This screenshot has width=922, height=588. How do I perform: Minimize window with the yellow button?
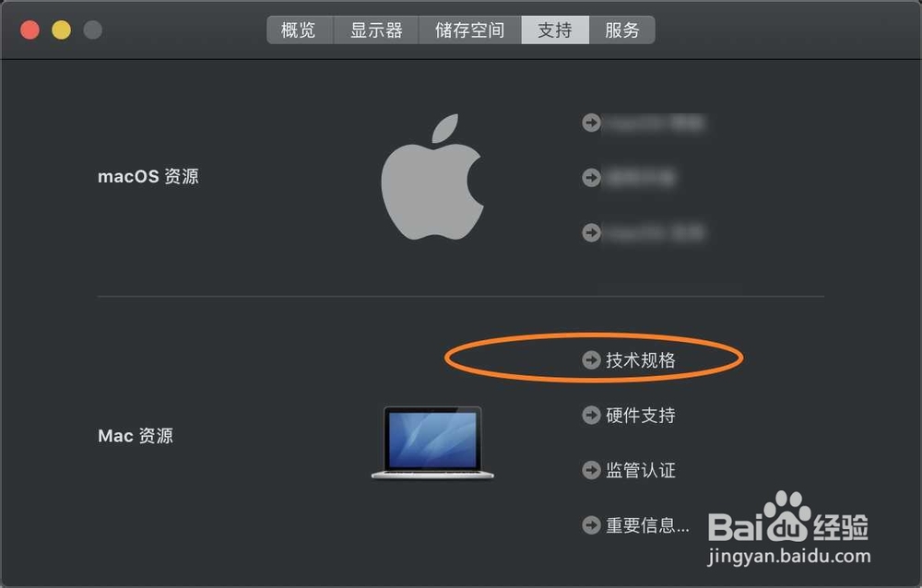click(x=61, y=30)
